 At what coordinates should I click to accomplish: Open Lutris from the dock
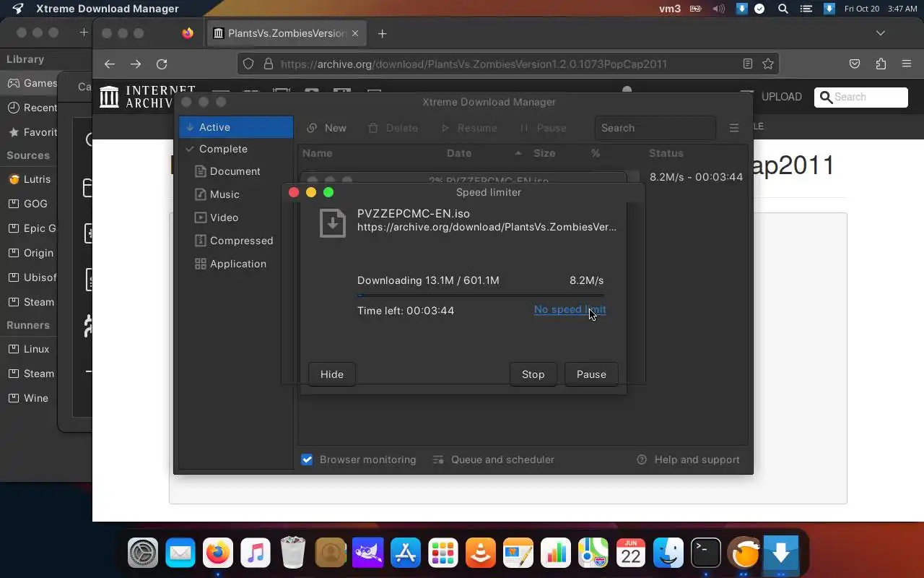744,554
